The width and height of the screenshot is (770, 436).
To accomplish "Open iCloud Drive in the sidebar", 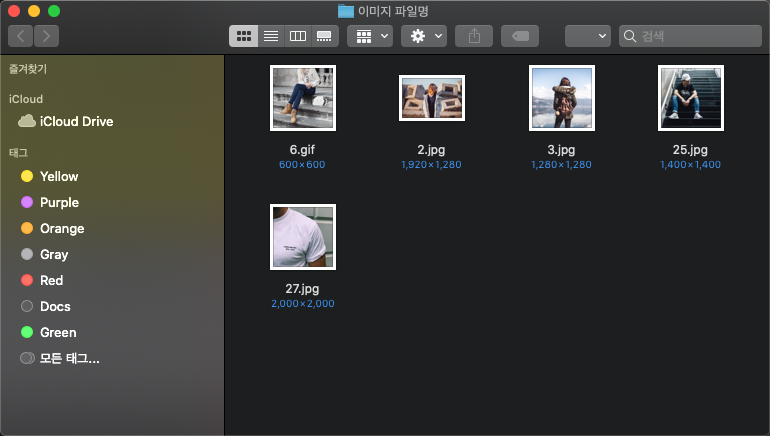I will (x=76, y=122).
